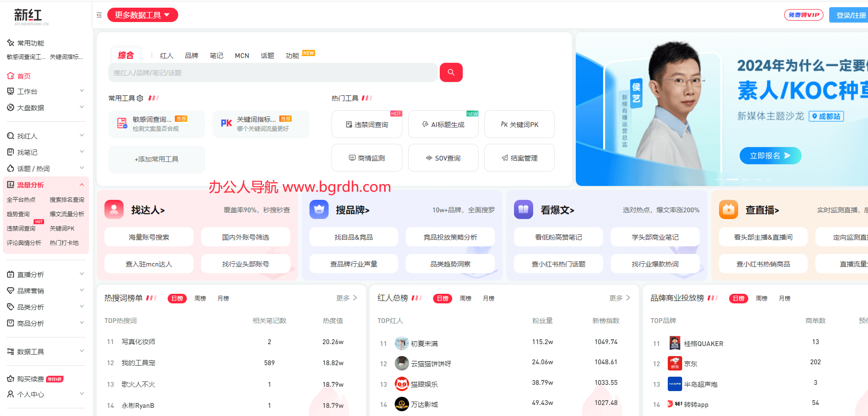The image size is (868, 416).
Task: Collapse the sidebar using the menu icon
Action: (x=99, y=15)
